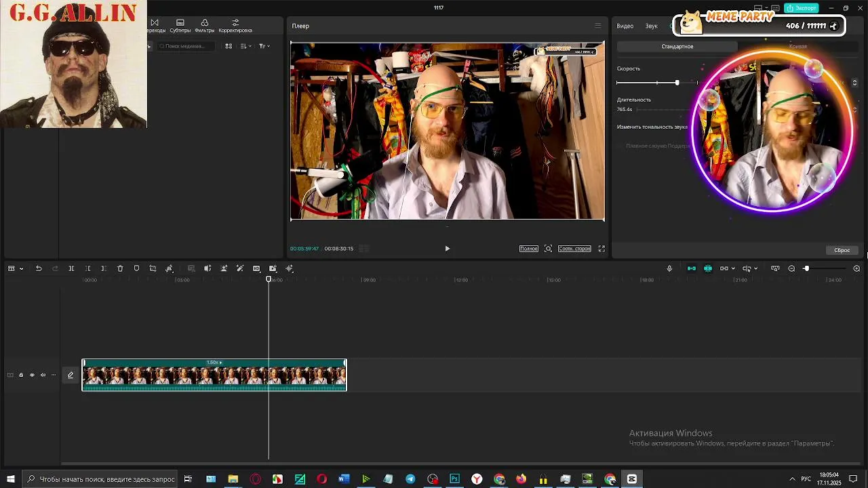Screen dimensions: 868x488
Task: Click the Marker shield icon in timeline toolbar
Action: [136, 268]
